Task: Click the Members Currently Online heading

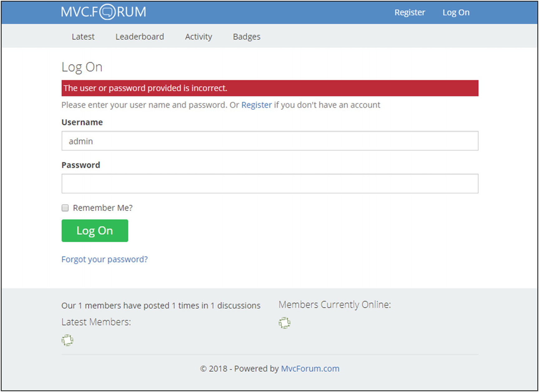Action: click(335, 305)
